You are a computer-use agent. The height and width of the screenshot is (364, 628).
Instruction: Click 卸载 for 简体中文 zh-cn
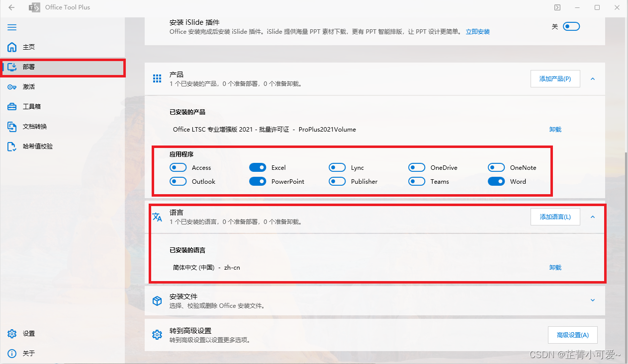coord(555,268)
